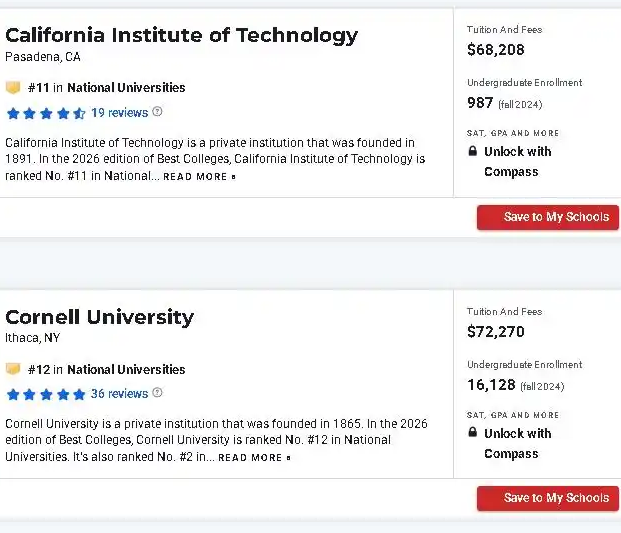Open Cornell's 36 reviews link
Screen dimensions: 621x533
click(x=119, y=394)
